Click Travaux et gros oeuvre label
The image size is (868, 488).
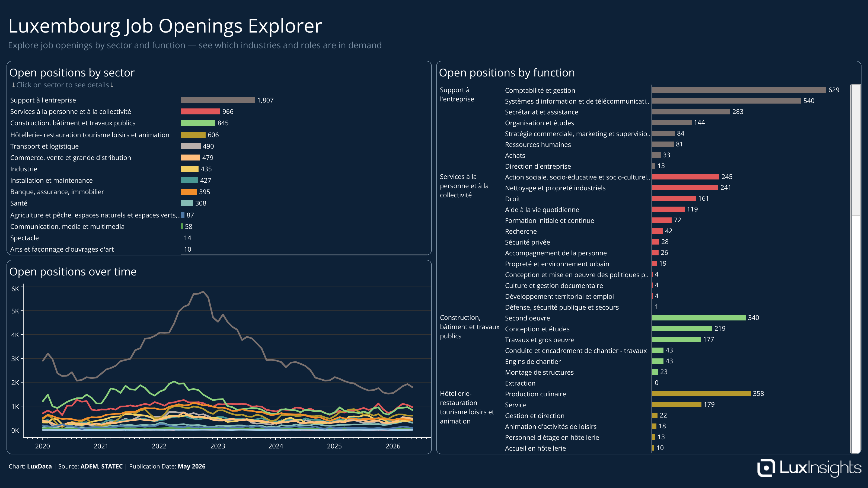tap(540, 340)
